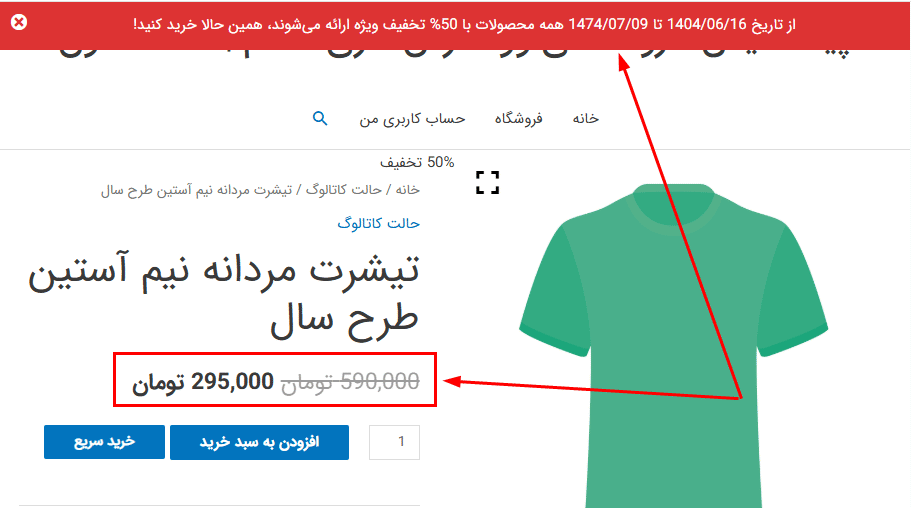The height and width of the screenshot is (508, 911).
Task: Click the large product title تیشرت مردانه نیم آستین
Action: click(x=224, y=296)
